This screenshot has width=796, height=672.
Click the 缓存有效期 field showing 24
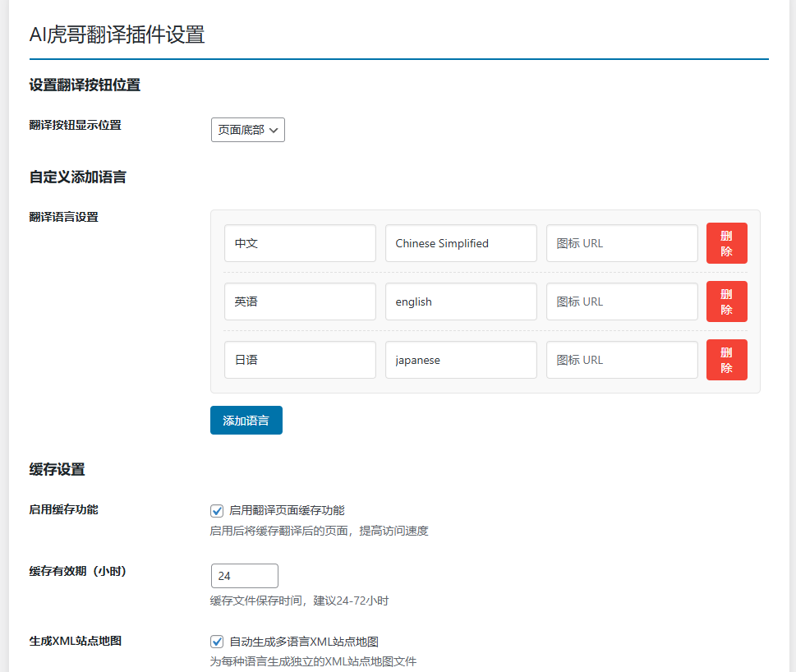244,576
